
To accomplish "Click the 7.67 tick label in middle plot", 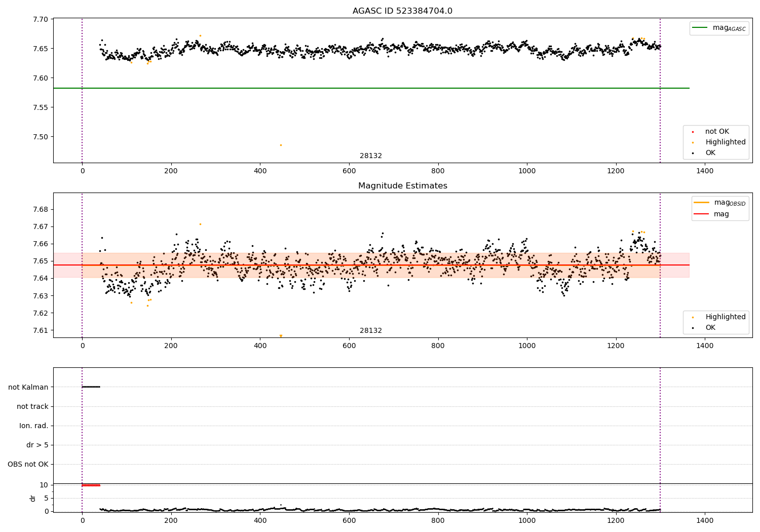I will (x=41, y=226).
